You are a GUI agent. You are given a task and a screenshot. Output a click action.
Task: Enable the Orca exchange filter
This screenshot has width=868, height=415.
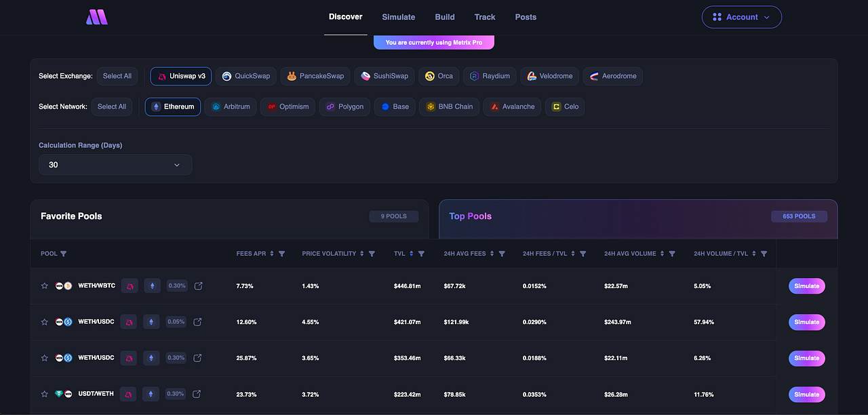click(439, 76)
